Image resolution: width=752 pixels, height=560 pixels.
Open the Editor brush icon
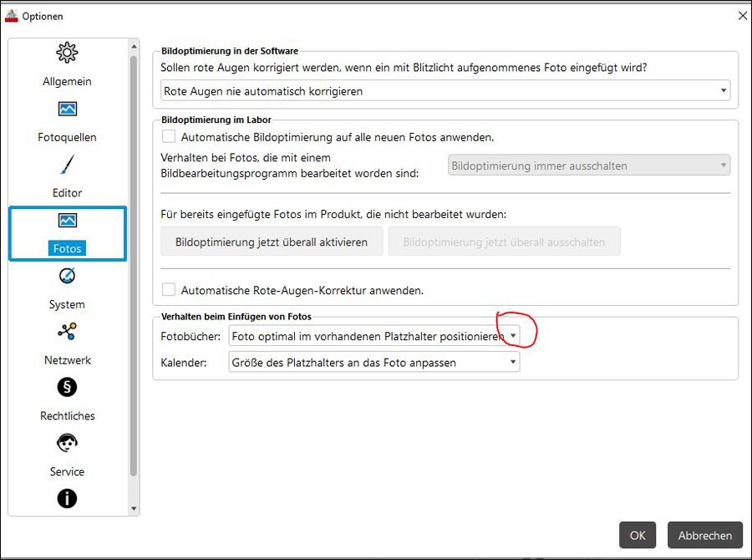pos(68,164)
